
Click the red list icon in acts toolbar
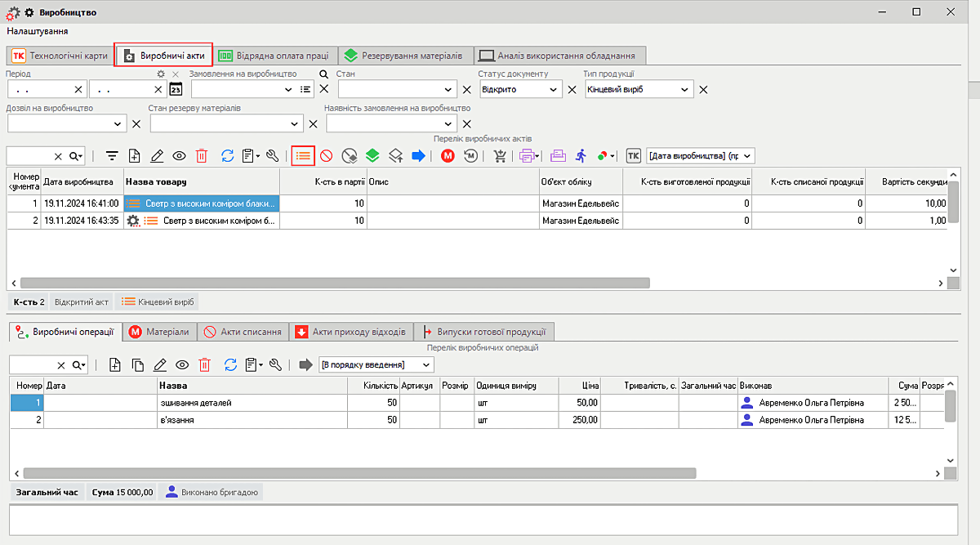pyautogui.click(x=303, y=155)
